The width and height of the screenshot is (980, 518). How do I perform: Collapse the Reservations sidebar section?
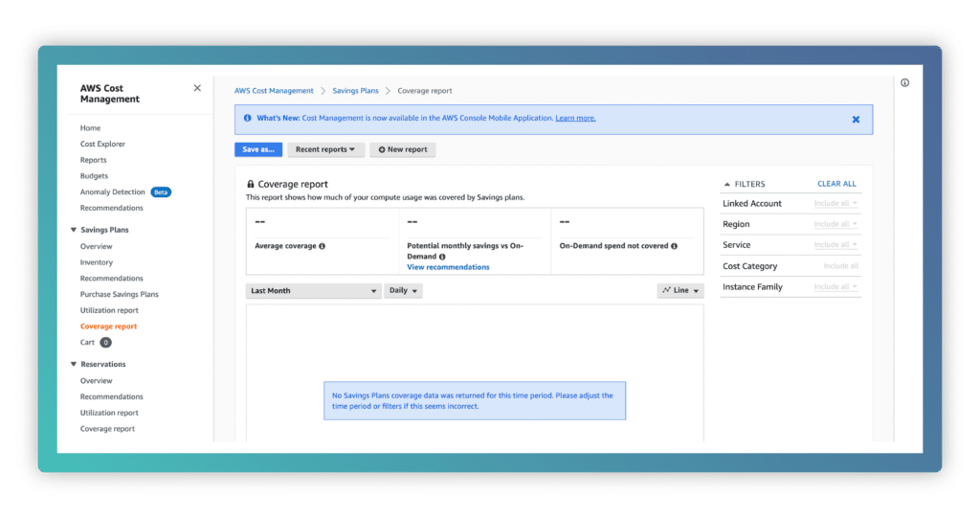[74, 364]
